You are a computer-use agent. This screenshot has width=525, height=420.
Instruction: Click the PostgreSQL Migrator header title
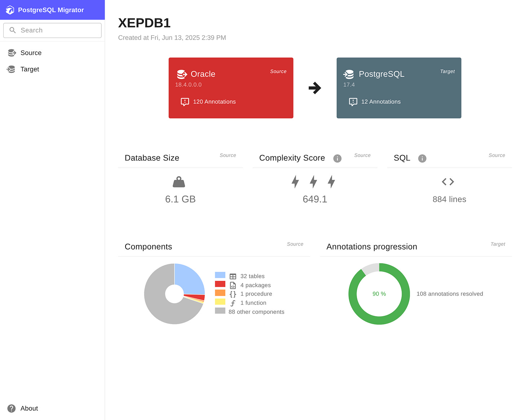[51, 10]
